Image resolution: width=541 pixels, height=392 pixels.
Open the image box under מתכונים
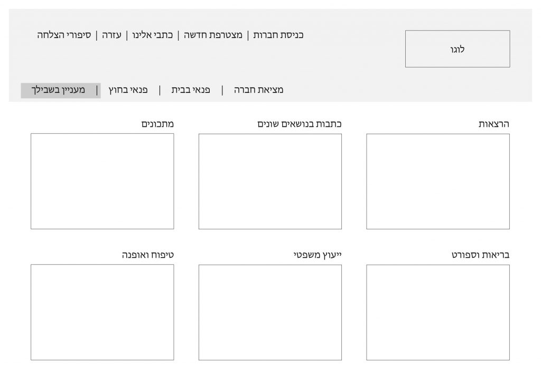[102, 181]
